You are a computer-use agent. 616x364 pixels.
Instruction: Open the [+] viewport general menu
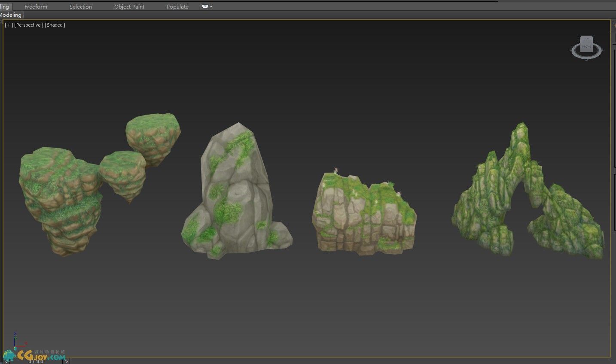click(9, 25)
